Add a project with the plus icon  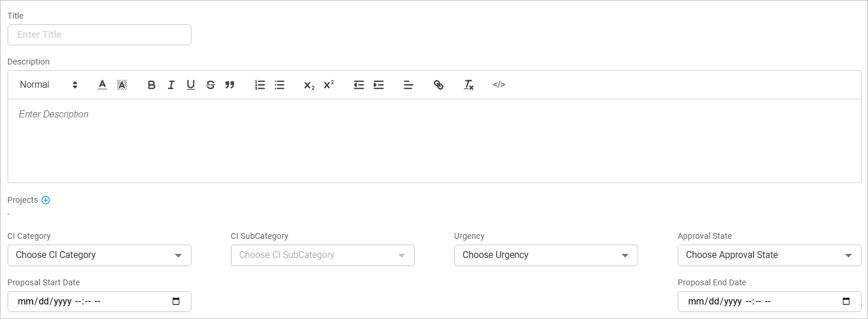46,200
